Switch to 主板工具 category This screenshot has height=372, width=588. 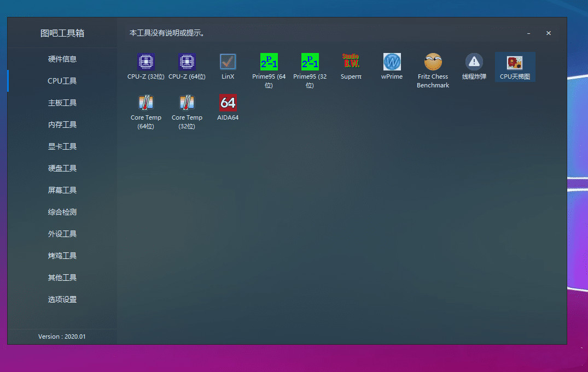[x=62, y=103]
